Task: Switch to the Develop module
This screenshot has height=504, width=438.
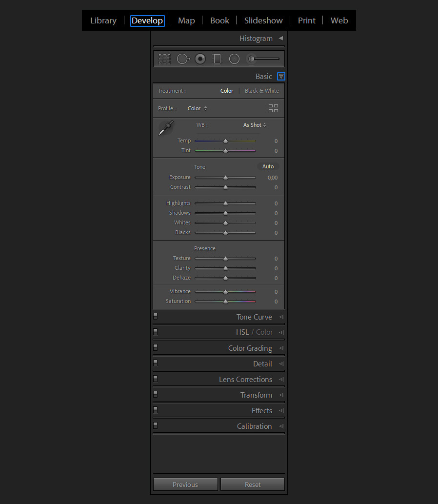Action: [x=147, y=20]
